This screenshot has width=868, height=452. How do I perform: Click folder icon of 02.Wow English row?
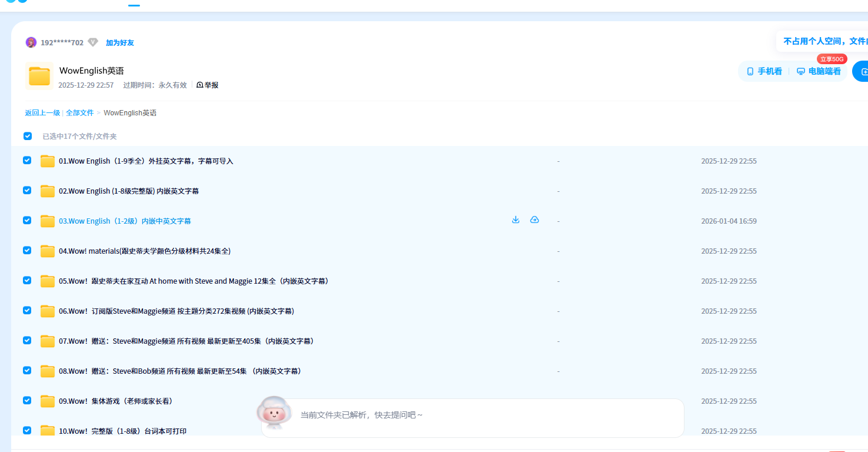tap(48, 191)
